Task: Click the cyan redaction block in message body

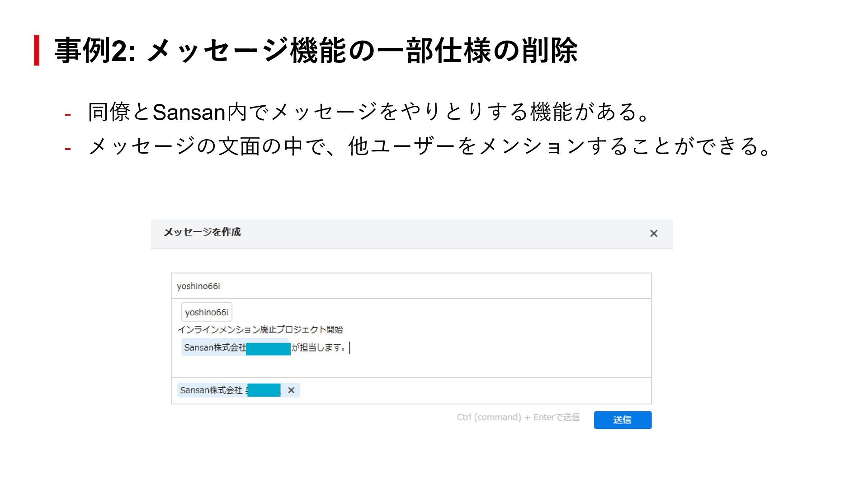Action: click(268, 349)
